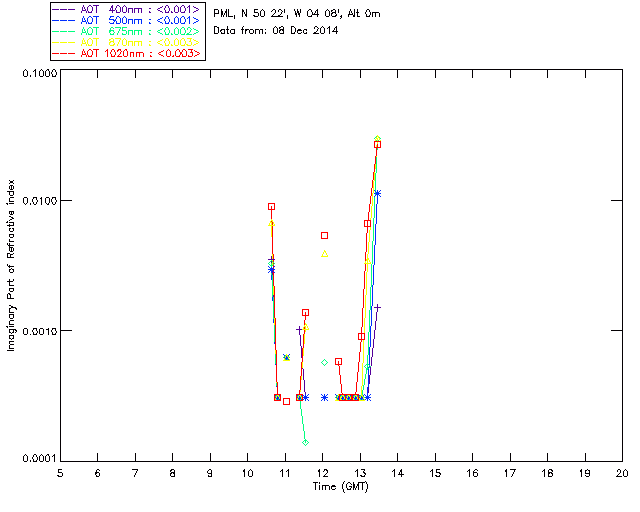Viewport: 640px width, 512px height.
Task: Click the 0.0001 y-axis tick label
Action: pos(39,459)
